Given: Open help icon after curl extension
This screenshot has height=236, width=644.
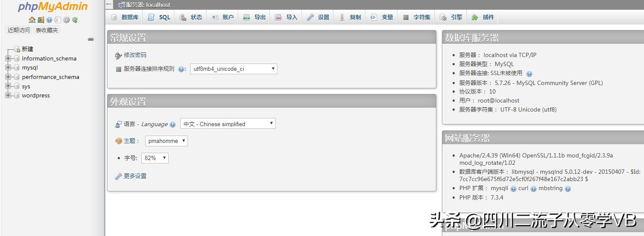Looking at the screenshot, I should [x=534, y=189].
